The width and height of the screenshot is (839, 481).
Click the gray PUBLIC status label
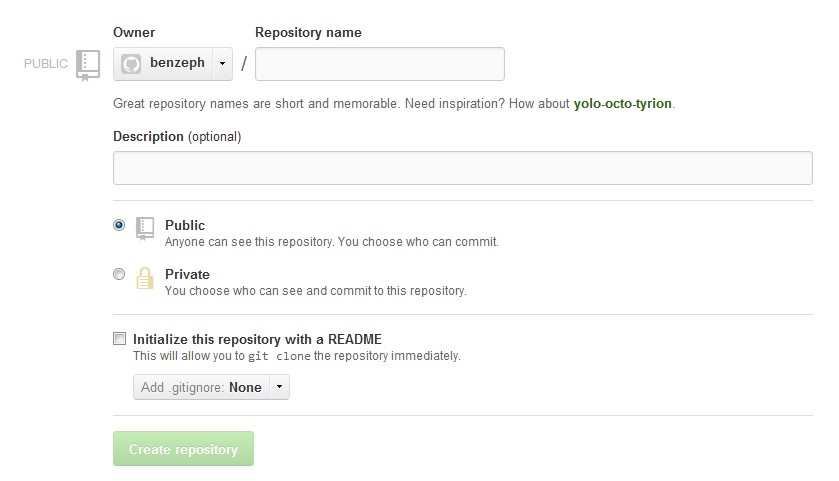(46, 64)
